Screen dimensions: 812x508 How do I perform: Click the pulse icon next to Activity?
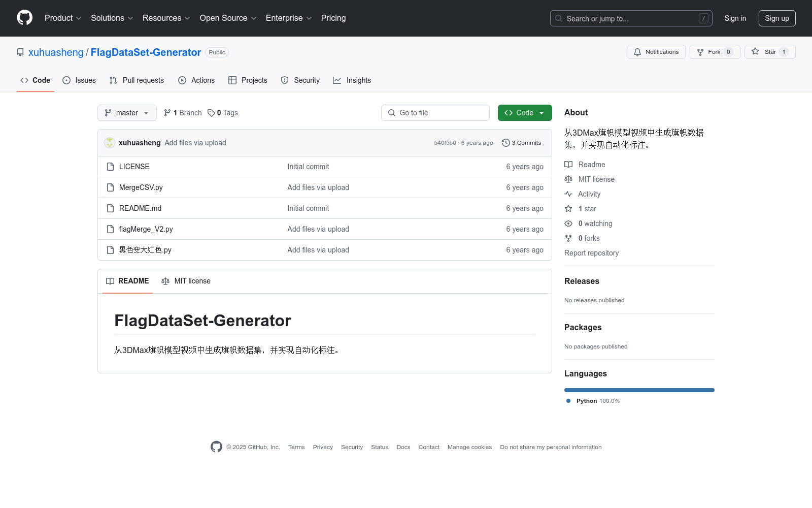pos(568,194)
